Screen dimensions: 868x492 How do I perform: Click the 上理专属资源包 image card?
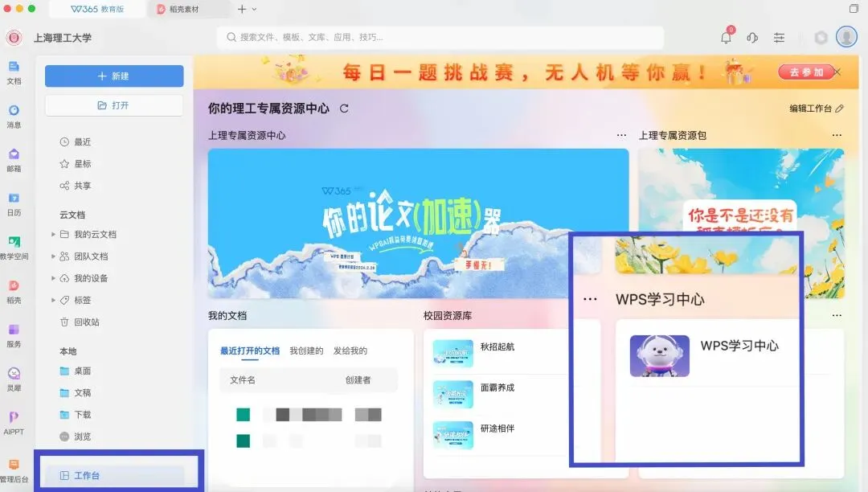pyautogui.click(x=741, y=223)
